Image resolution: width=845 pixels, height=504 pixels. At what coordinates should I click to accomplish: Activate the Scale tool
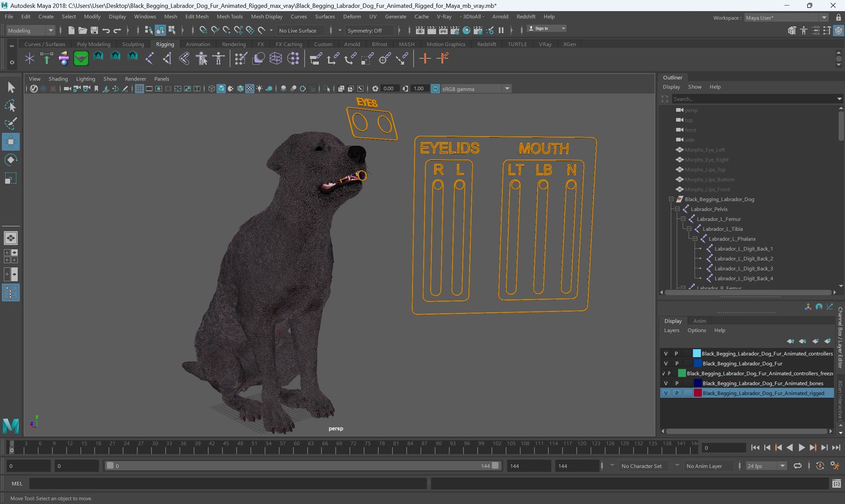(x=10, y=178)
